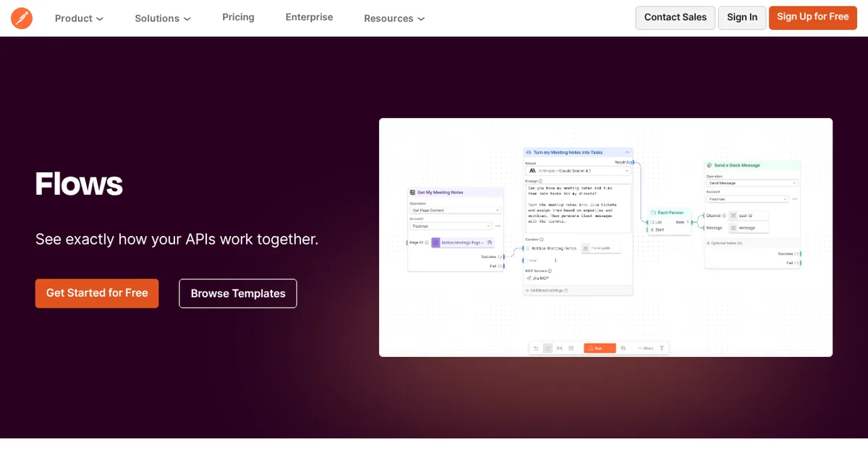Open the Enterprise page
The height and width of the screenshot is (456, 868).
pyautogui.click(x=309, y=17)
